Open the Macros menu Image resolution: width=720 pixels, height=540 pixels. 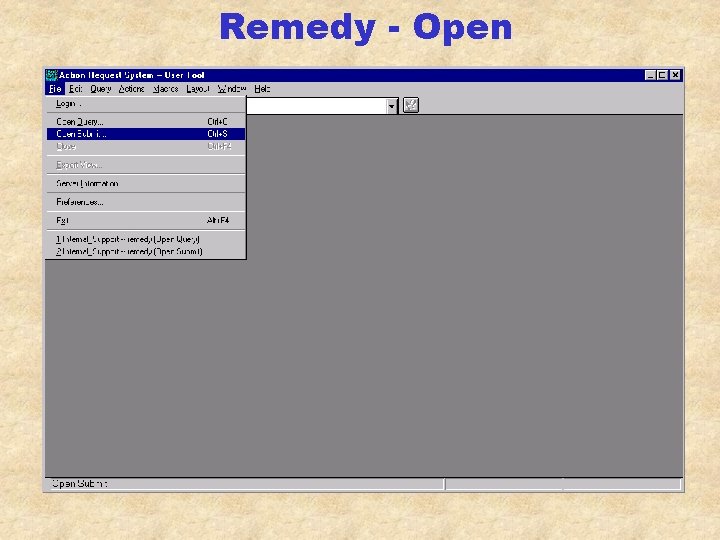(x=165, y=89)
